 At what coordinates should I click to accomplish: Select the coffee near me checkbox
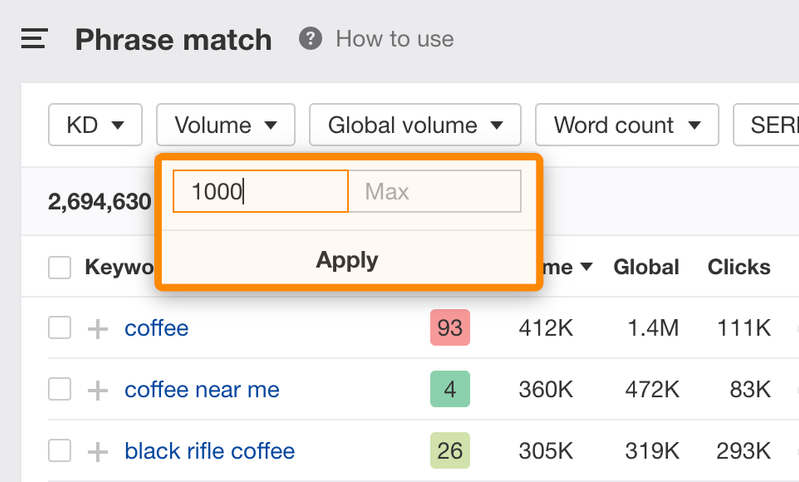[60, 390]
